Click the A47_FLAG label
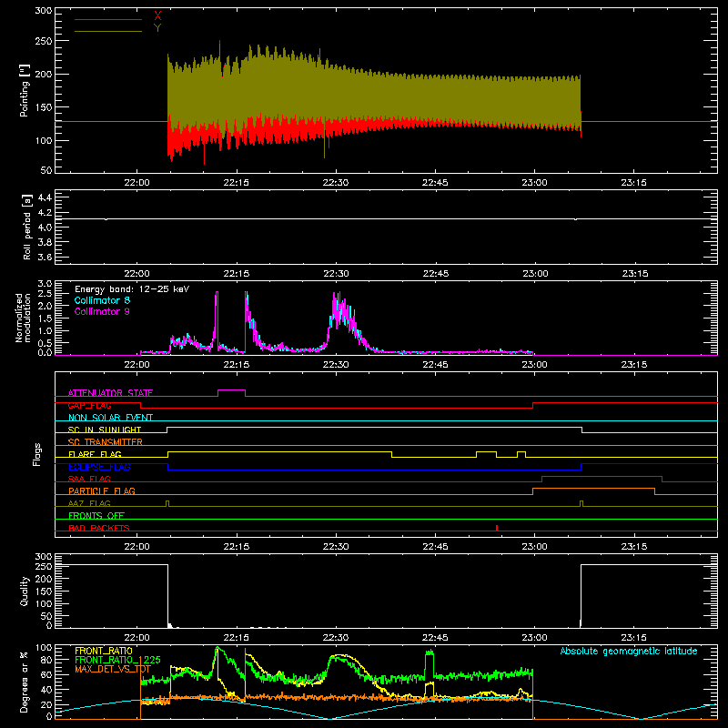This screenshot has height=728, width=728. tap(89, 504)
